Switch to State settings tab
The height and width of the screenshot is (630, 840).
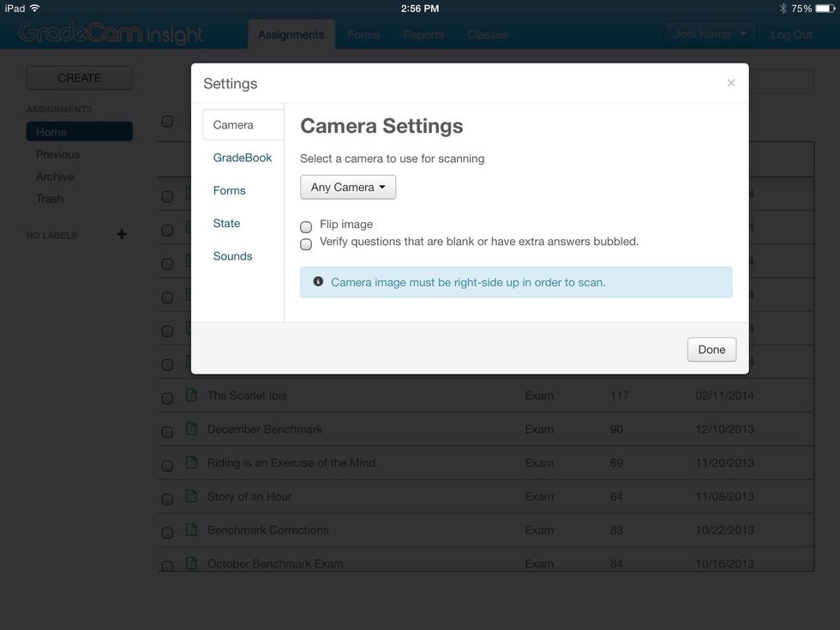click(x=226, y=223)
